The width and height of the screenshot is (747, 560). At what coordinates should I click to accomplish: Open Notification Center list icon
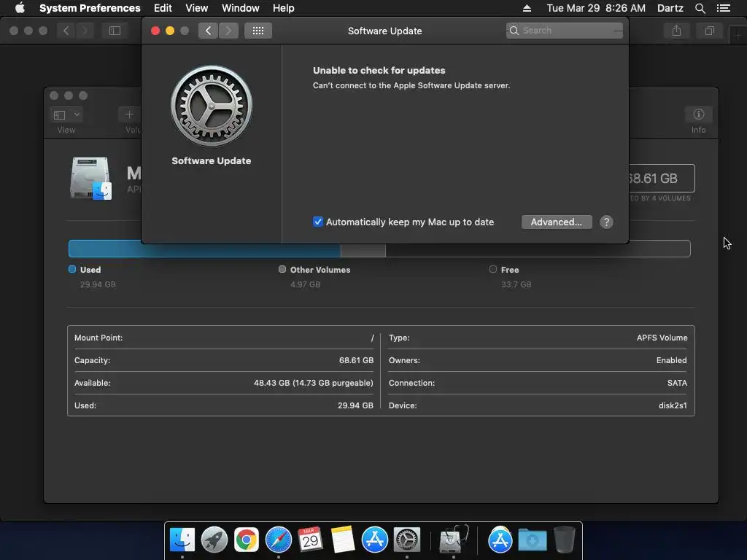click(723, 8)
